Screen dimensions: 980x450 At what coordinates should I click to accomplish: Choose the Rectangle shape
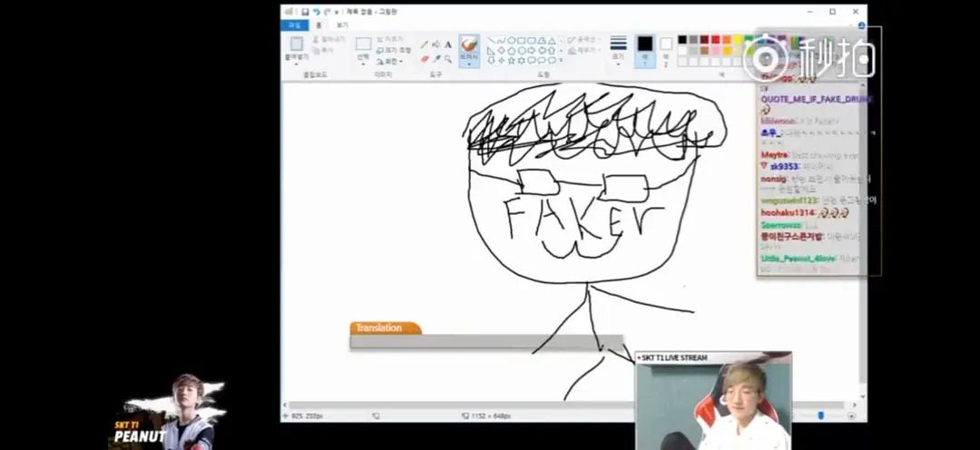521,41
